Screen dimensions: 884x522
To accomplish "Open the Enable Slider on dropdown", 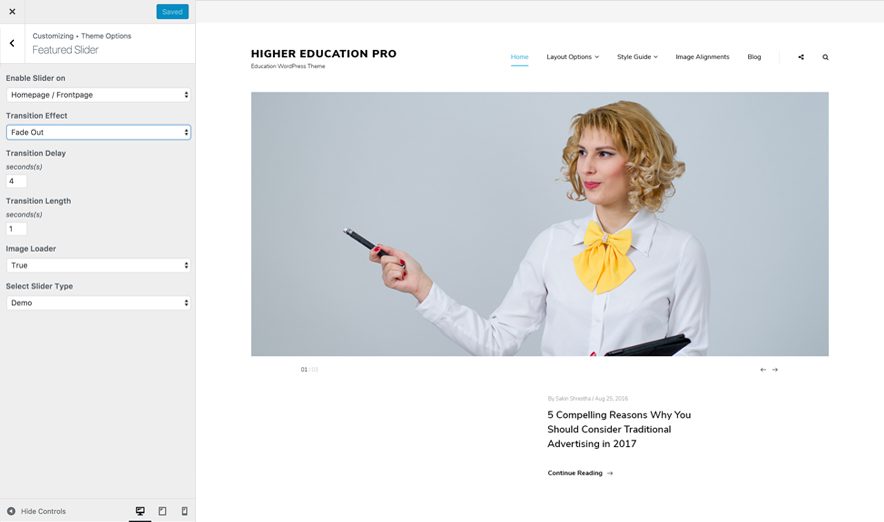I will click(98, 95).
